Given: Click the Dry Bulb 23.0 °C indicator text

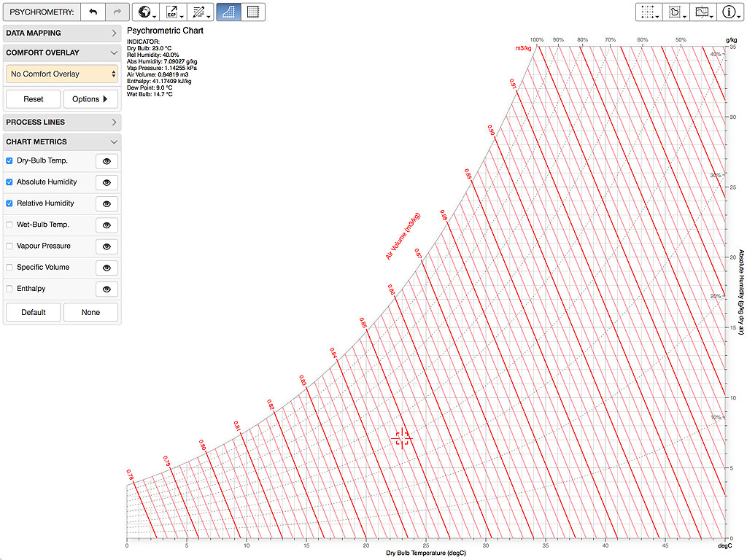Looking at the screenshot, I should coord(149,48).
